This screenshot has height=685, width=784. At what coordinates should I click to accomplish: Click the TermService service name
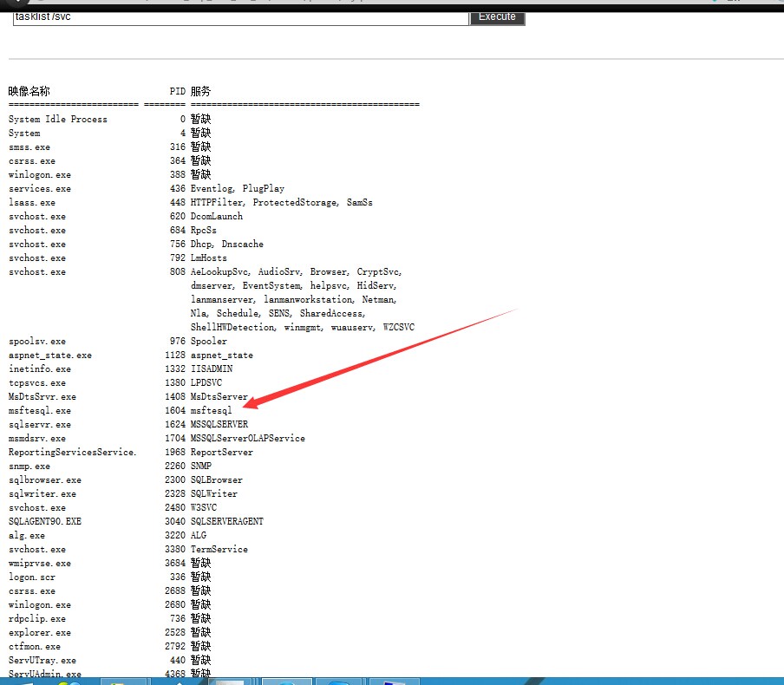point(219,550)
